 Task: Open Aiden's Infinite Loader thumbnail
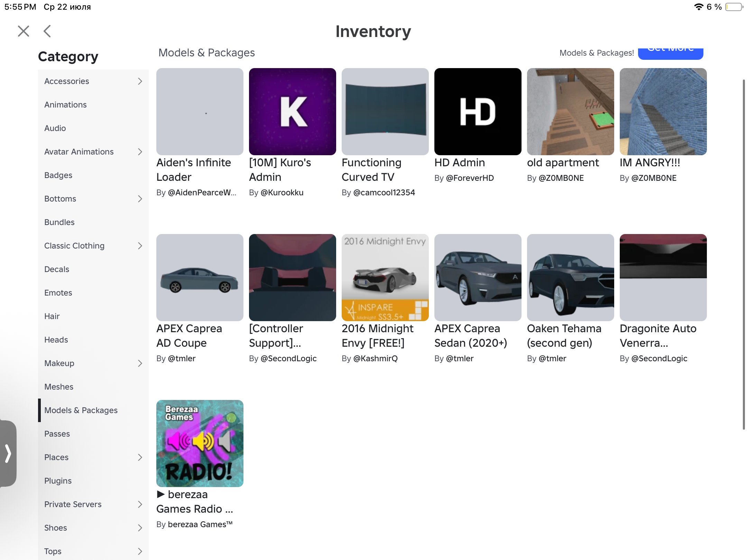coord(200,112)
